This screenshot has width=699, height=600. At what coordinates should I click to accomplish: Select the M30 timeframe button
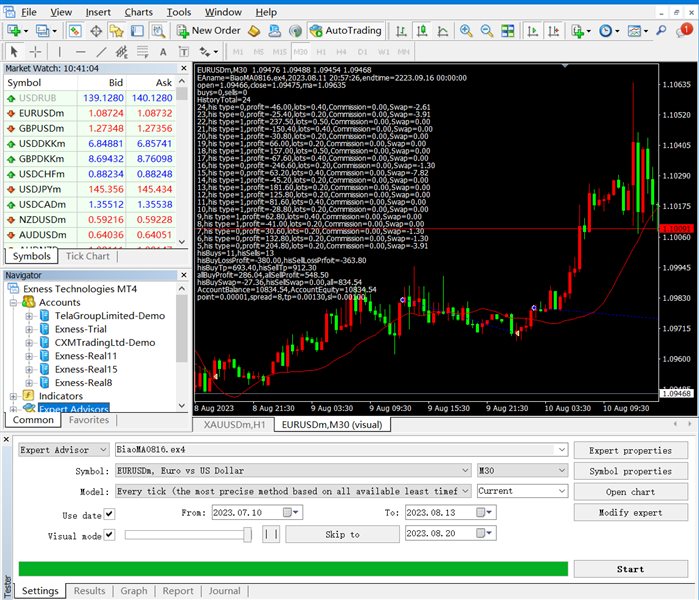300,52
